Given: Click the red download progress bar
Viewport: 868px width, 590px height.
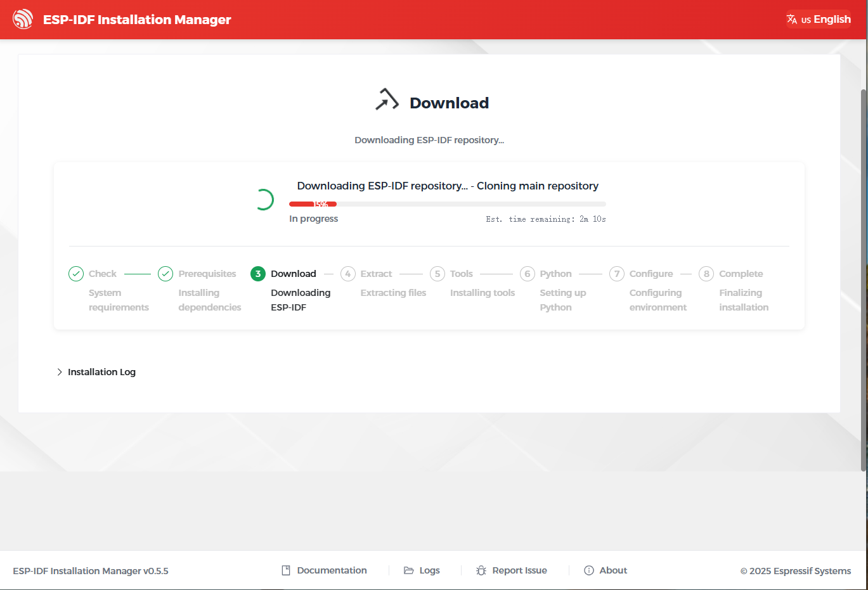Looking at the screenshot, I should pyautogui.click(x=313, y=204).
